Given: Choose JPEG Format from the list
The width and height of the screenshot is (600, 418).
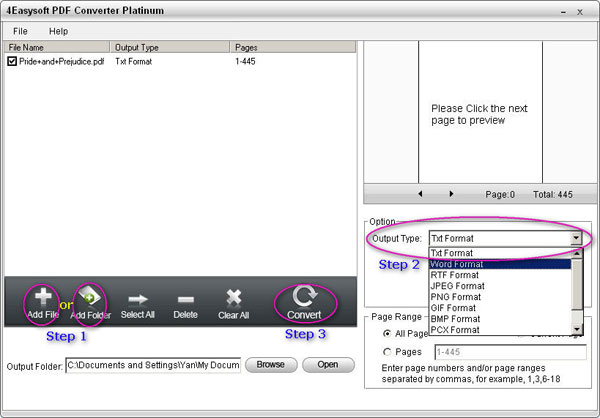Looking at the screenshot, I should click(x=500, y=286).
